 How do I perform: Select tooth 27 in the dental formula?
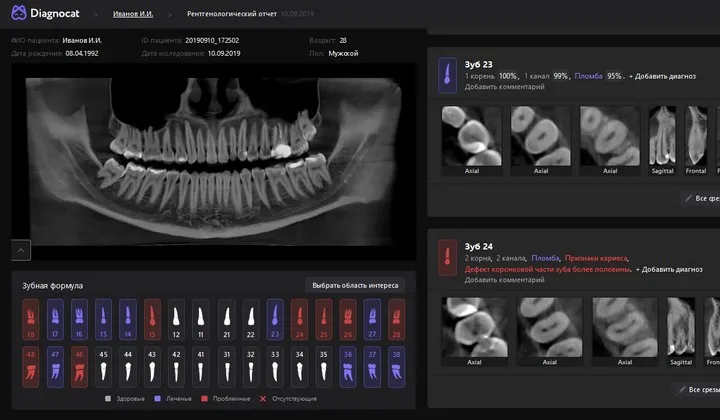(372, 319)
